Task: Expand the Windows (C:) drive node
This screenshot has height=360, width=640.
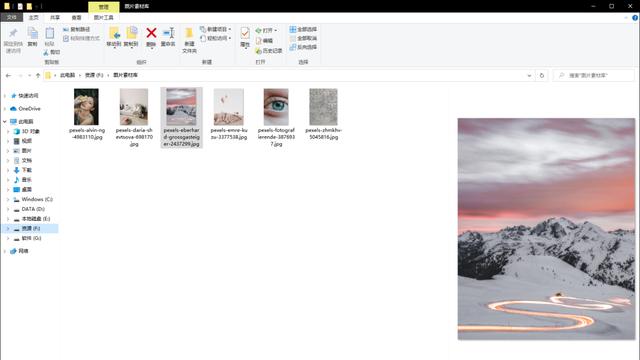Action: click(8, 200)
